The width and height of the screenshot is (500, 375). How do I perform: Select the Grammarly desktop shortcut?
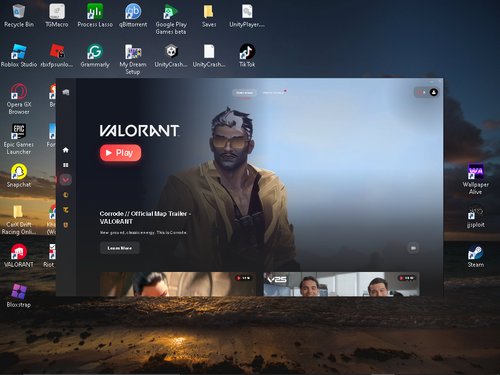click(x=95, y=56)
